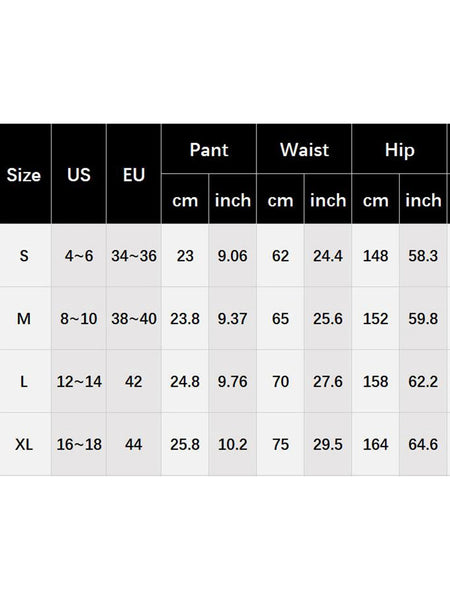Select waist cm value 75

(280, 444)
